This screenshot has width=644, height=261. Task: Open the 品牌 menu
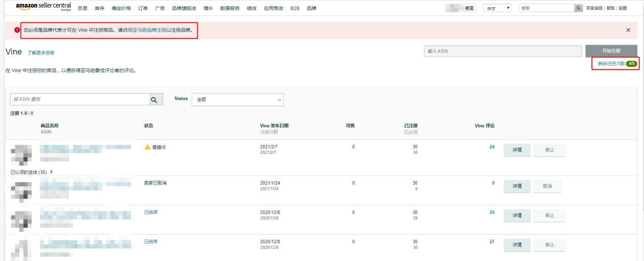pos(312,8)
